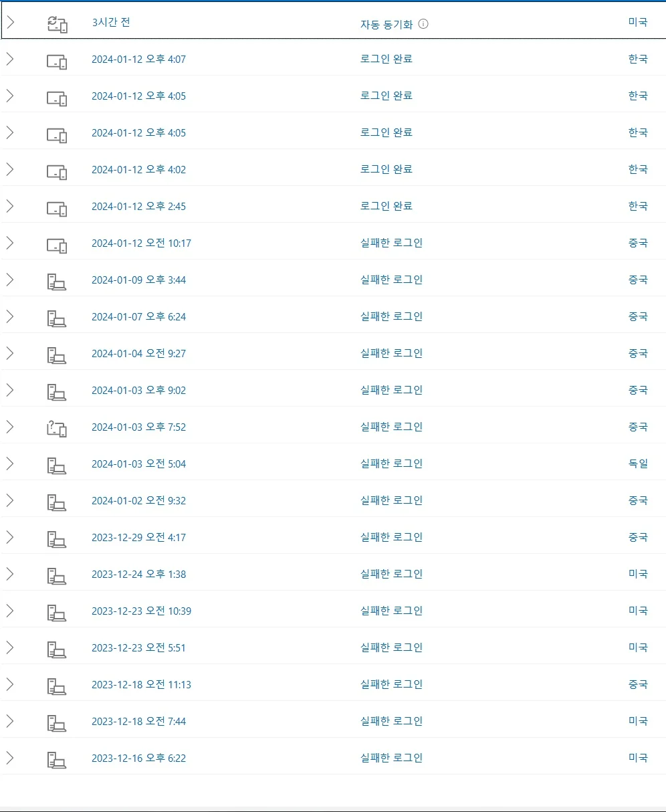Click computer icon for 2023-12-16 오후 6:22 entry
This screenshot has height=812, width=666.
[x=57, y=760]
